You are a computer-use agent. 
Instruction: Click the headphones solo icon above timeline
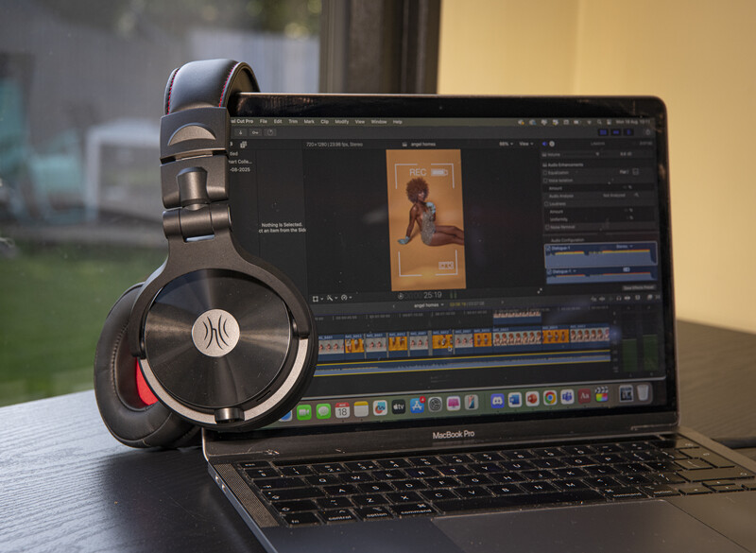point(619,298)
